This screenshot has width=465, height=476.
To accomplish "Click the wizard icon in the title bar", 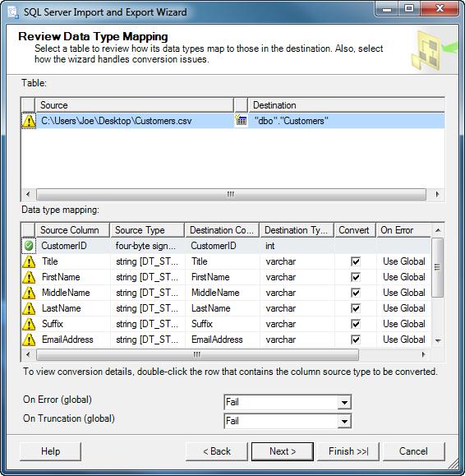I will pyautogui.click(x=14, y=12).
